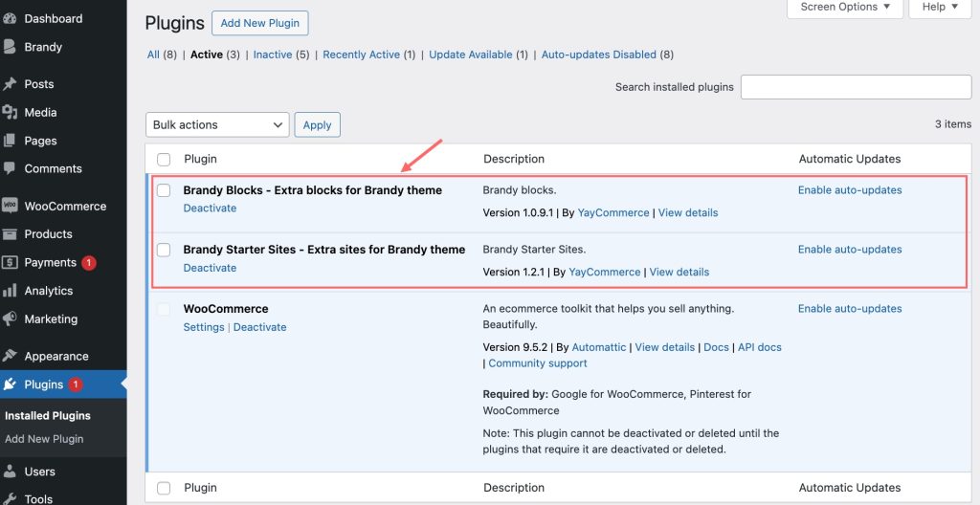This screenshot has height=505, width=980.
Task: Select the Brandy Blocks plugin checkbox
Action: point(164,190)
